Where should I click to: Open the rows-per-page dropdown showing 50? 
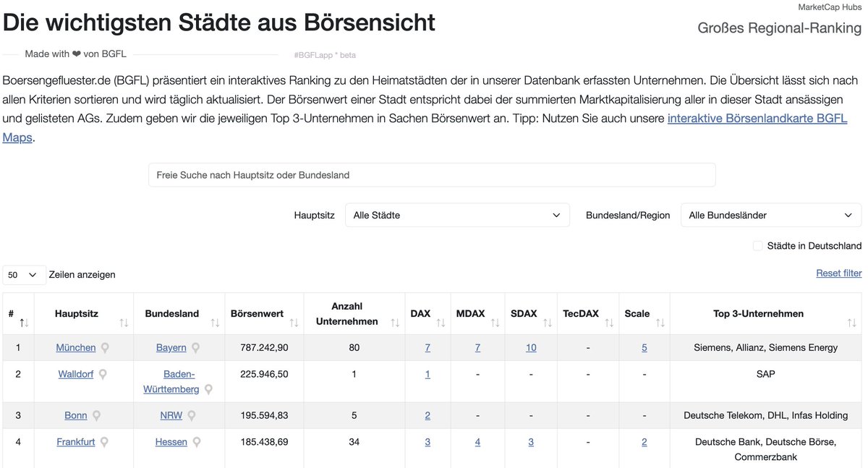click(24, 275)
